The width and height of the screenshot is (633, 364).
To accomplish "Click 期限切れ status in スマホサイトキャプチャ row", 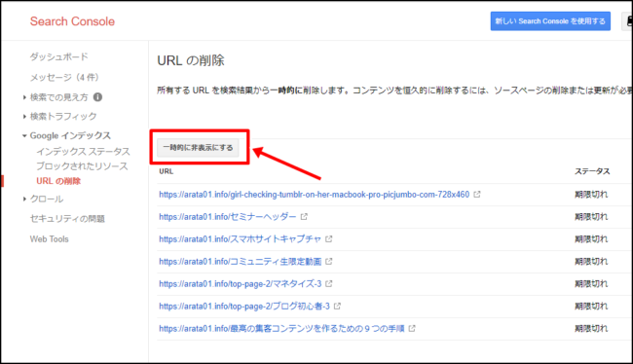I will pyautogui.click(x=591, y=238).
